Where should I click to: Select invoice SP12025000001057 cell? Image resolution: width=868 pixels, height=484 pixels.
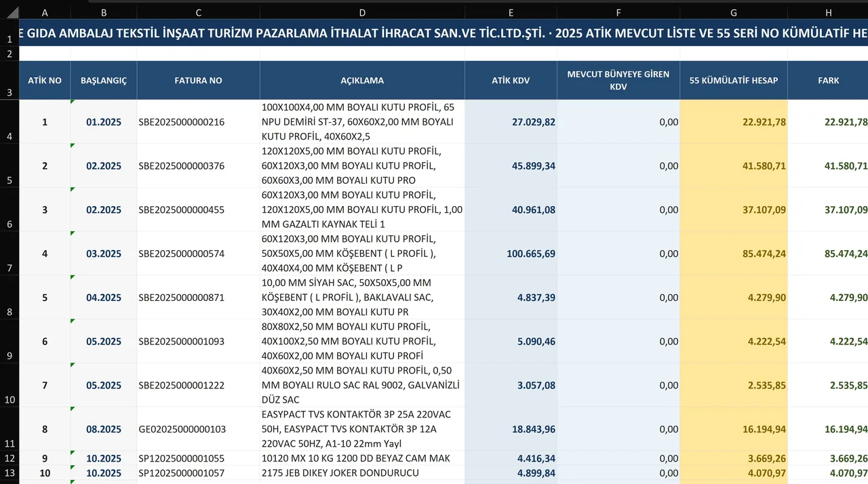tap(198, 473)
